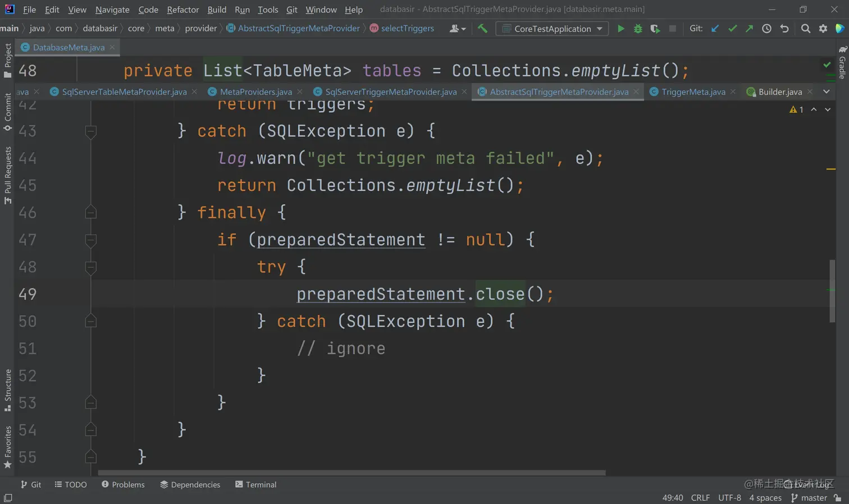The image size is (849, 504).
Task: Open the Gradle tool window
Action: 842,62
